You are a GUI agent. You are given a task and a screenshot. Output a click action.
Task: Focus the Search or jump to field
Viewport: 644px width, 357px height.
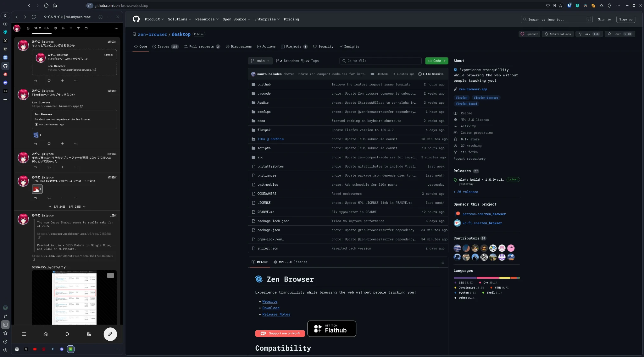[557, 19]
